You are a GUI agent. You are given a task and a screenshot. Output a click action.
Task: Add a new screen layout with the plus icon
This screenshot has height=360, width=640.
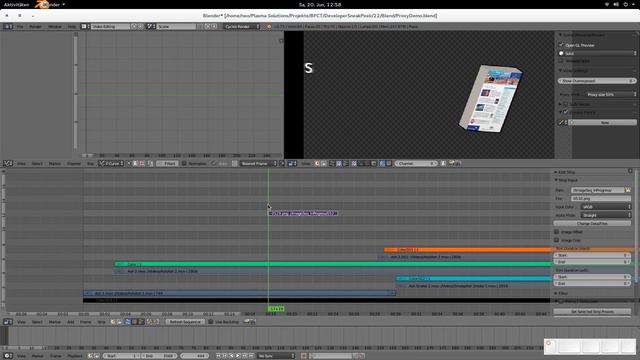tap(134, 27)
